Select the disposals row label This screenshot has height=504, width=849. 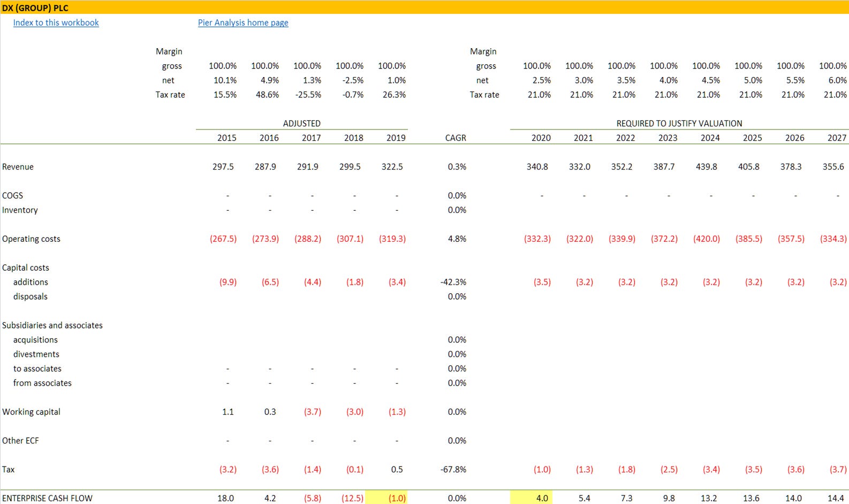30,296
